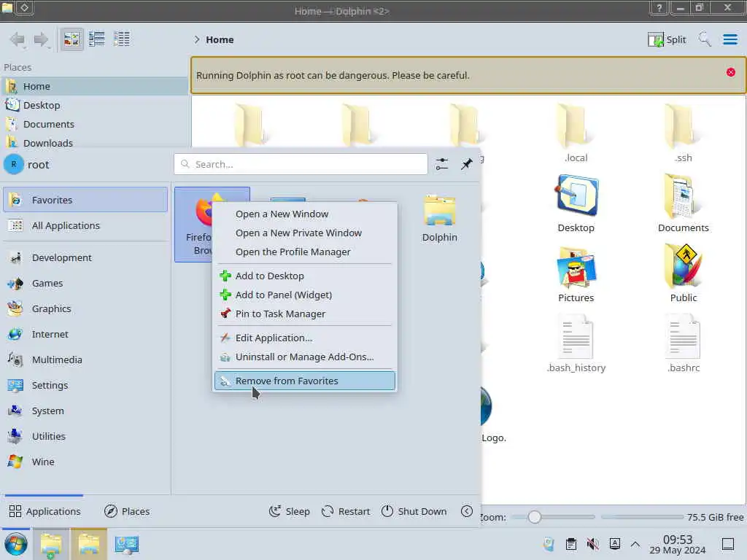This screenshot has width=747, height=560.
Task: Open the Wine category
Action: [x=85, y=462]
